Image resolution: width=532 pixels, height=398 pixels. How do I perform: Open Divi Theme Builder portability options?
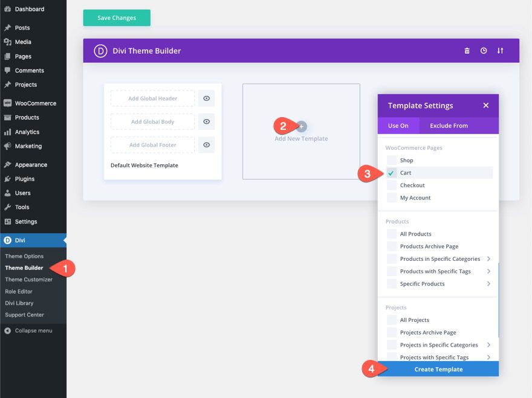coord(500,51)
